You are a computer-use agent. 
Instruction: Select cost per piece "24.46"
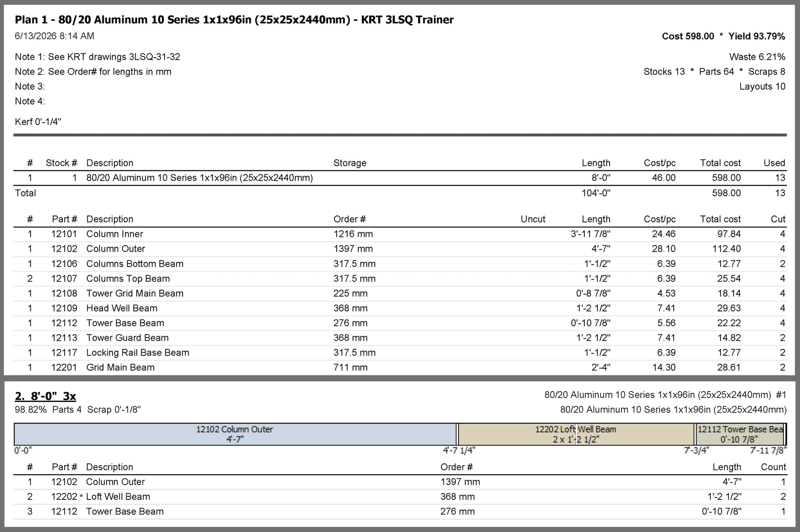664,234
